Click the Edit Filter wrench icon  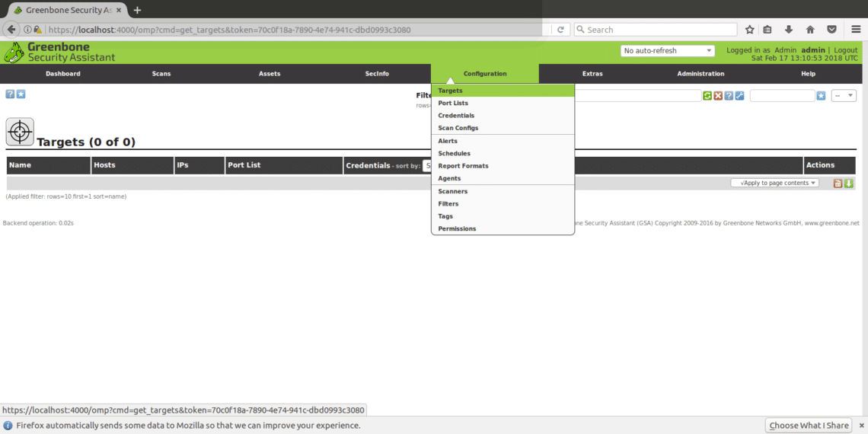coord(739,96)
